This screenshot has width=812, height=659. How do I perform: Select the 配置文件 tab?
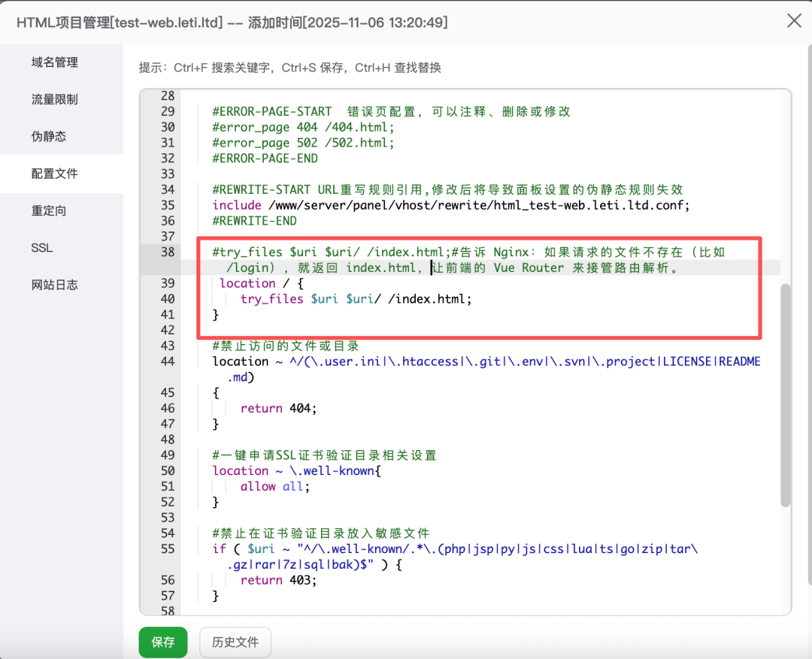pos(54,174)
